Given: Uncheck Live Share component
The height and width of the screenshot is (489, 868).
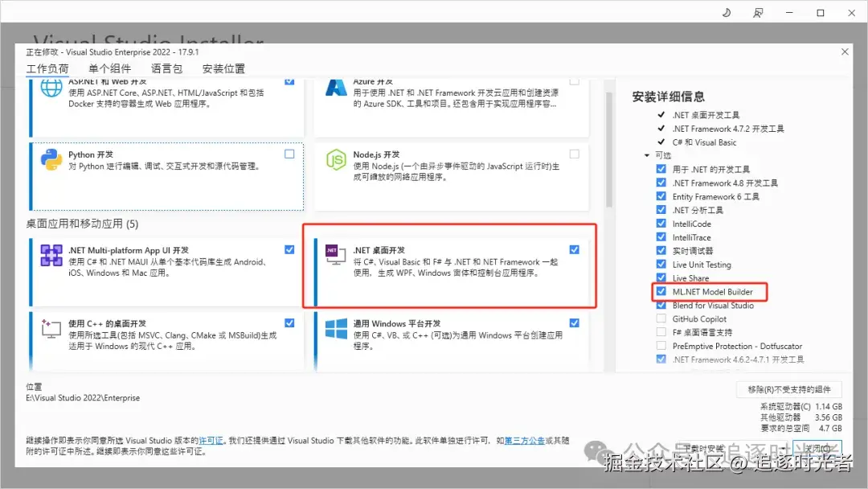Looking at the screenshot, I should 661,278.
